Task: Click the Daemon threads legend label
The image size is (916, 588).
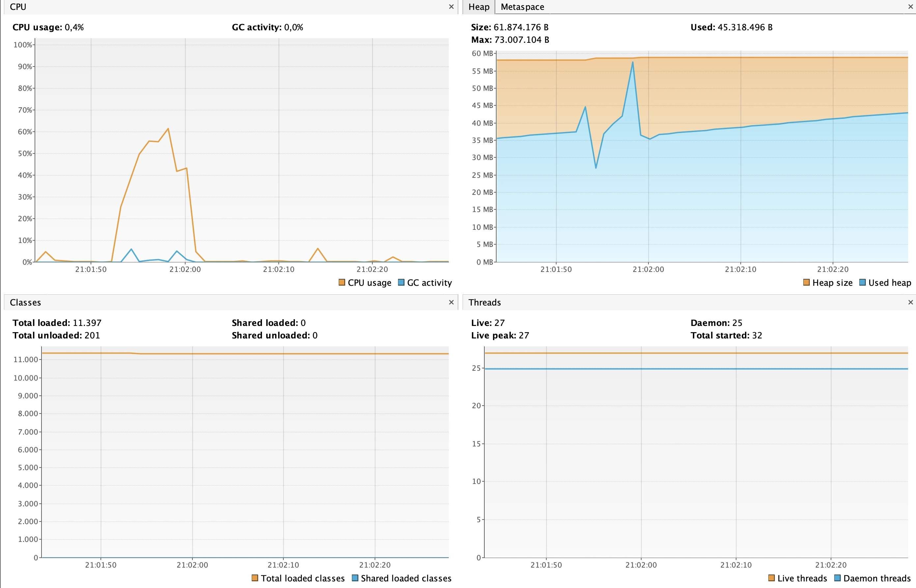Action: click(877, 578)
